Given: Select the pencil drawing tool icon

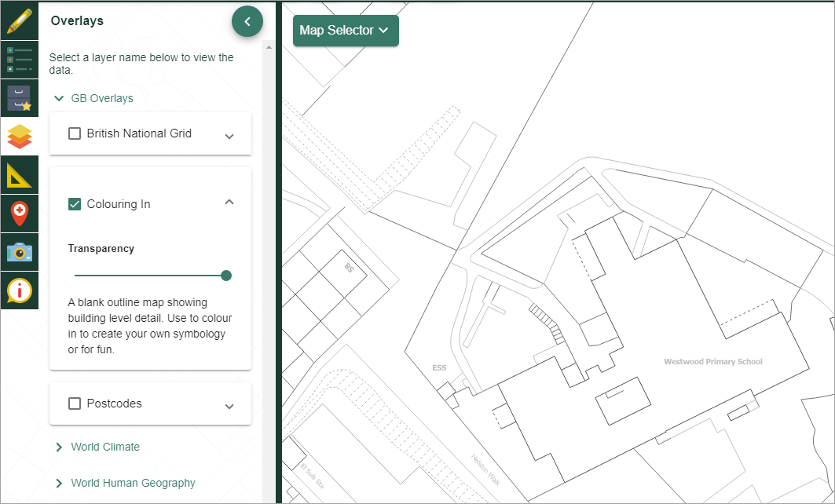Looking at the screenshot, I should [x=19, y=21].
